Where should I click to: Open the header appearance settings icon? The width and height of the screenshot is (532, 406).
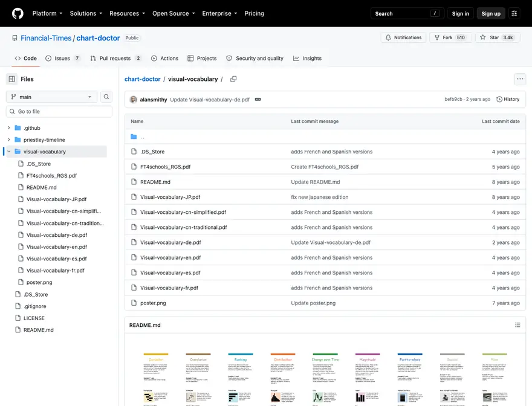click(x=514, y=13)
